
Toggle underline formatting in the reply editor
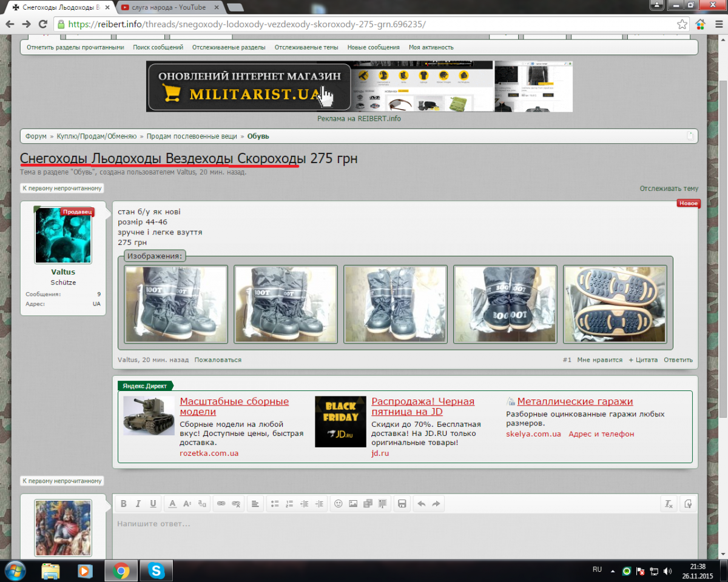pos(153,504)
